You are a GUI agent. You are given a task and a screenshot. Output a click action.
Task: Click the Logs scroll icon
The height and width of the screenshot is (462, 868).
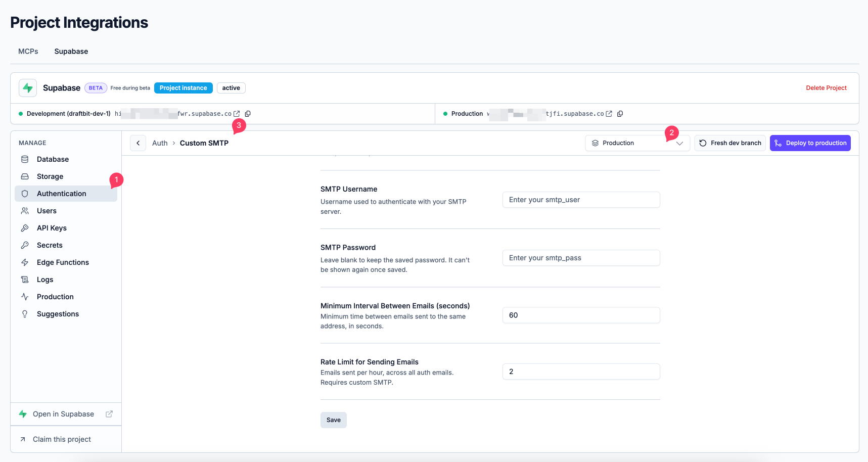pos(25,280)
